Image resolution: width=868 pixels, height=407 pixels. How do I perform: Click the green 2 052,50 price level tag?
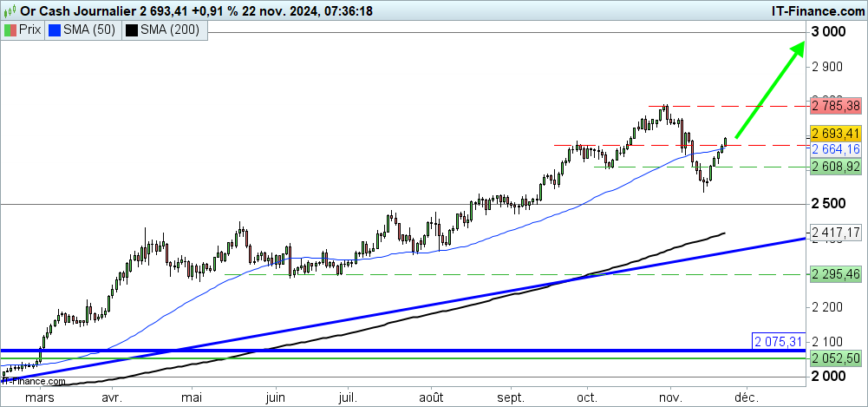pos(836,358)
